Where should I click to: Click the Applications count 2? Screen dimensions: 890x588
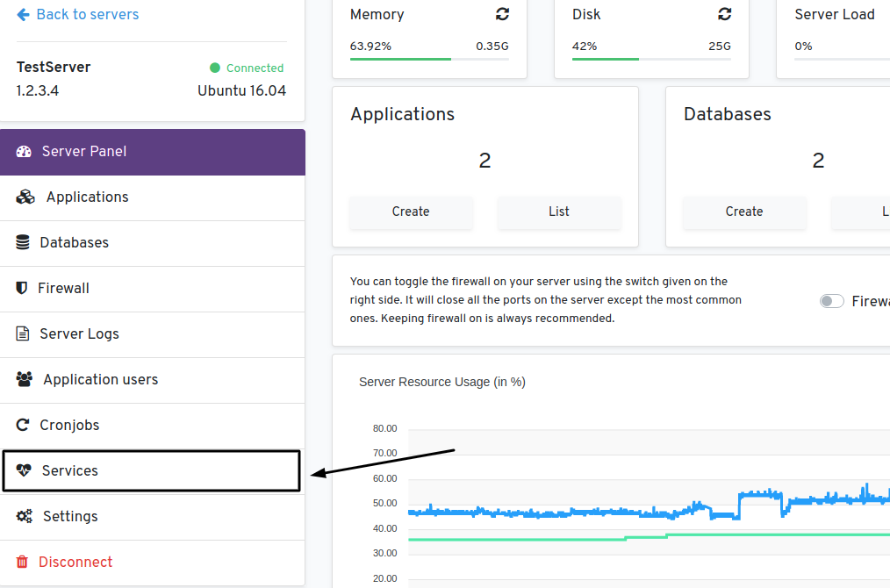484,161
